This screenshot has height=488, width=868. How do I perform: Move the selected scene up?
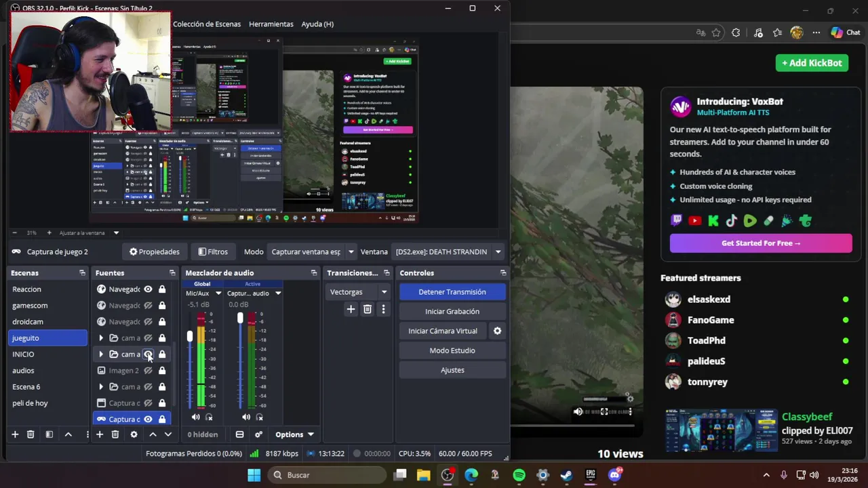click(x=68, y=434)
